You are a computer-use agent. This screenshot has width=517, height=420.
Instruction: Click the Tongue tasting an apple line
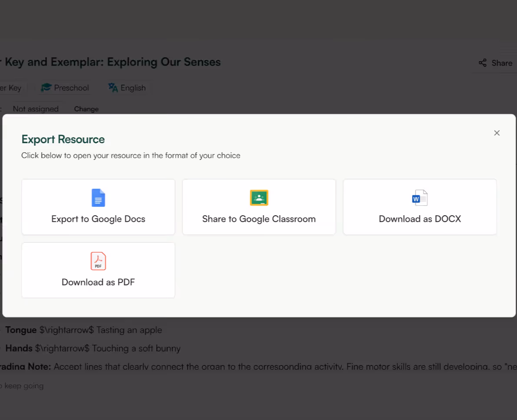(x=83, y=330)
